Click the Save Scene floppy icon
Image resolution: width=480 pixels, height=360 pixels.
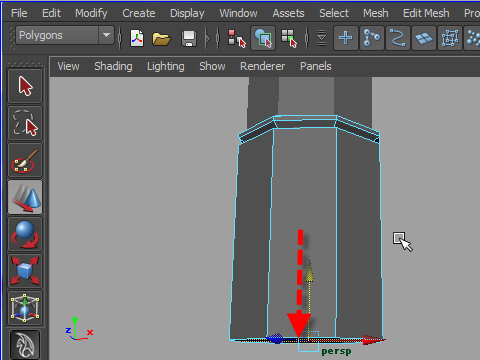tap(189, 38)
